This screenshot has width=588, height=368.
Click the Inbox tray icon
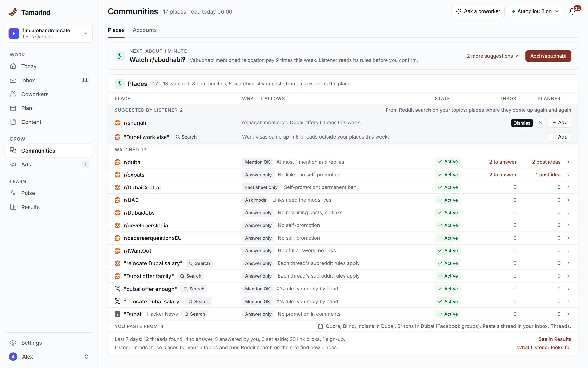13,80
